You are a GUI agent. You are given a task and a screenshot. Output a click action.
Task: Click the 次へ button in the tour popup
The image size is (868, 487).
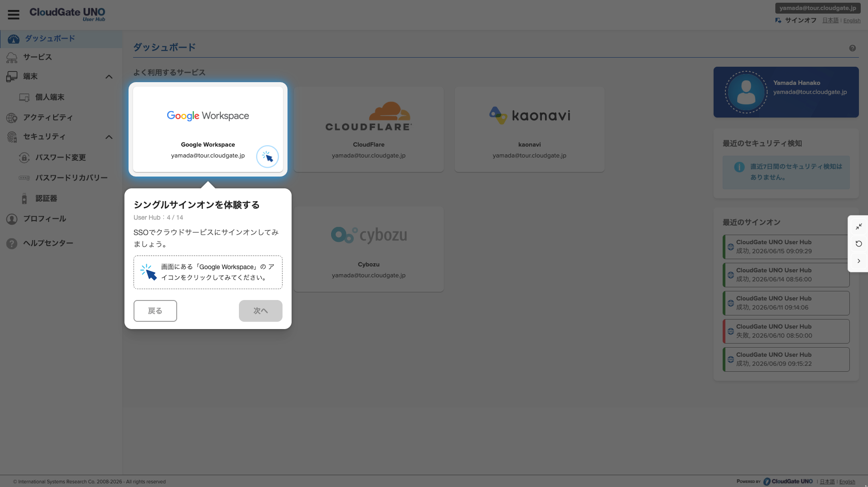[261, 311]
